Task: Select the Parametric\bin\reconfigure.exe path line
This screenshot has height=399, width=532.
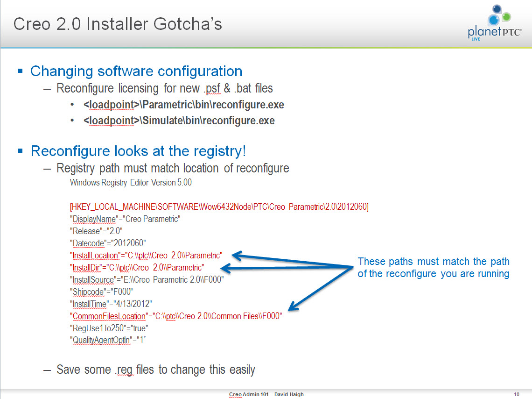Action: coord(183,105)
